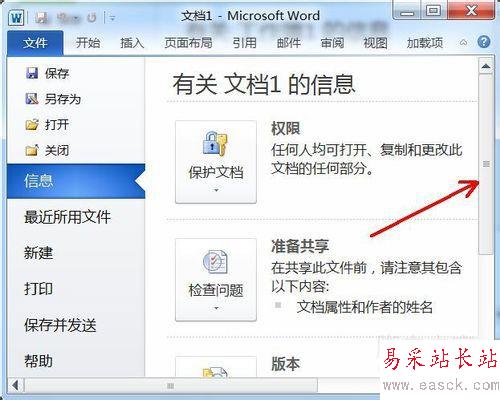Click the horizontal scrollbar left arrow
The height and width of the screenshot is (400, 500).
click(x=16, y=386)
